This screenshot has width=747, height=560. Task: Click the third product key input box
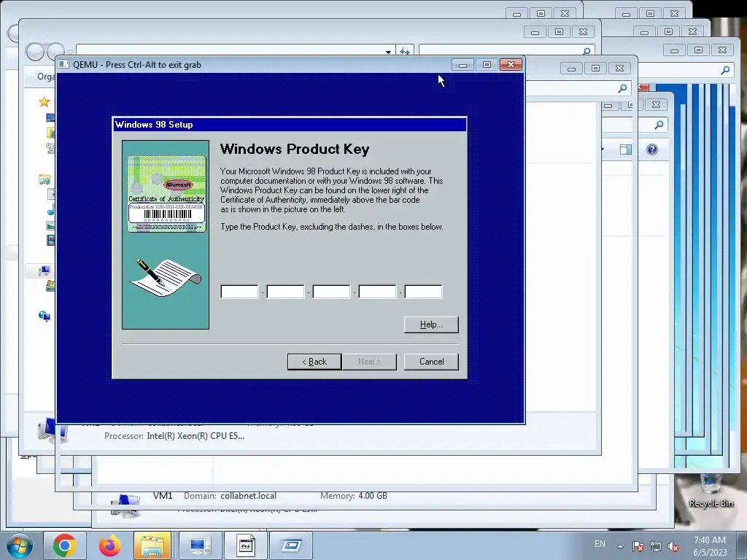[x=332, y=292]
